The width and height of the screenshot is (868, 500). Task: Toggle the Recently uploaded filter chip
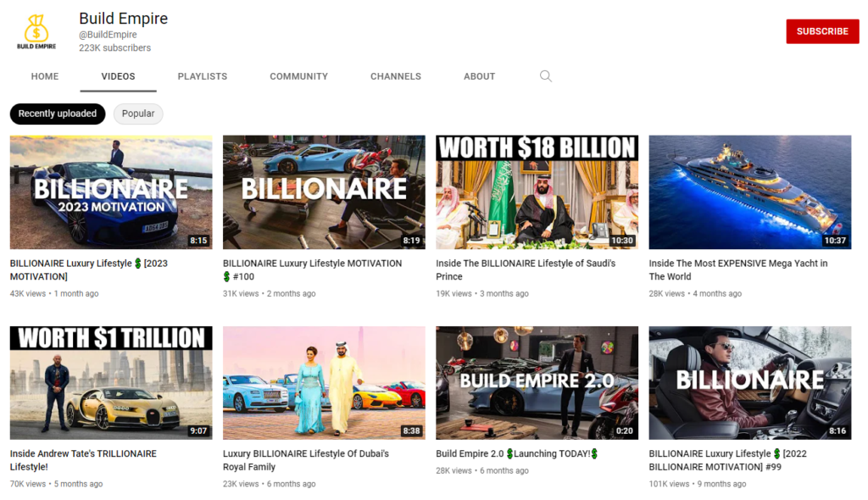point(58,114)
